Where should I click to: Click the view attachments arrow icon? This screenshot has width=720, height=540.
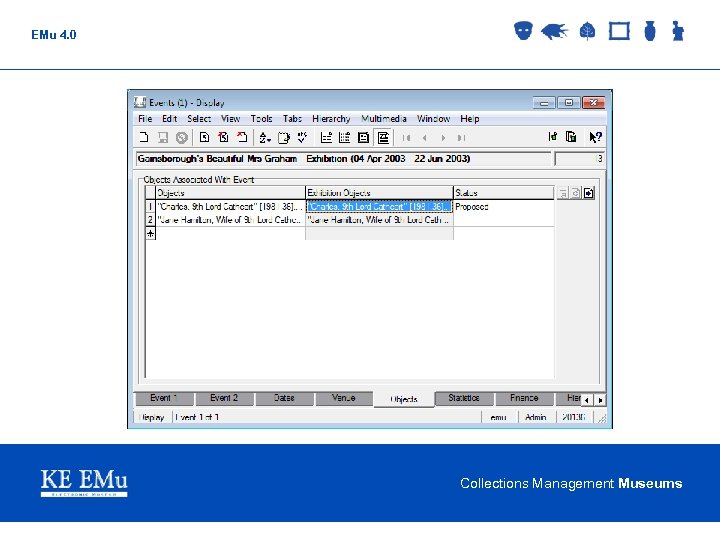pos(589,193)
